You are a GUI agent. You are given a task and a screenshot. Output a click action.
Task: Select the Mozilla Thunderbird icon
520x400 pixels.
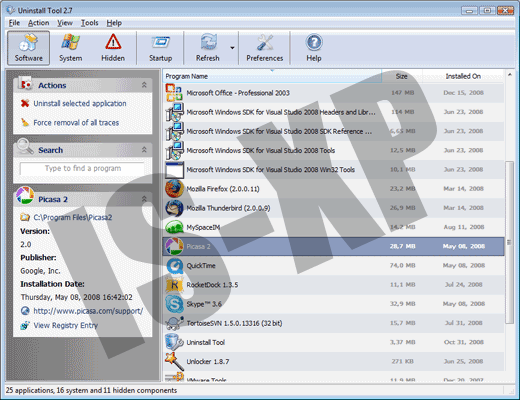tap(174, 208)
